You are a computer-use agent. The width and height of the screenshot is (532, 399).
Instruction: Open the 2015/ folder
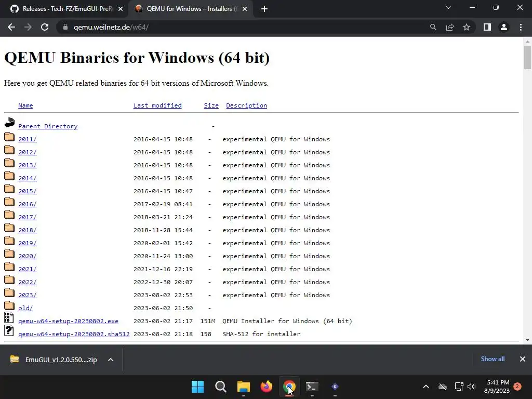tap(28, 191)
